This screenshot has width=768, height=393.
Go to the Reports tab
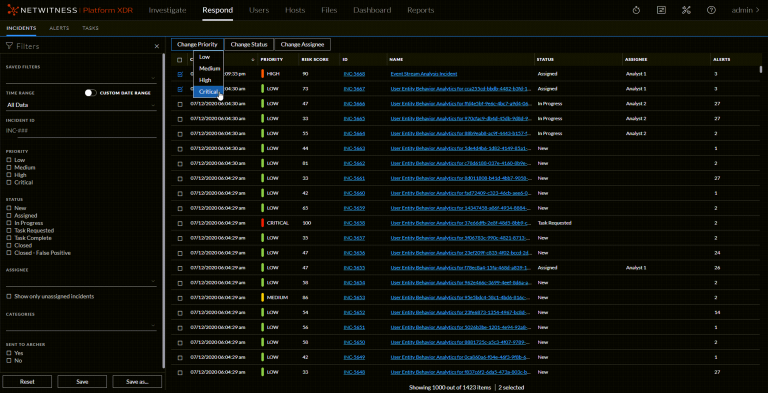click(x=421, y=10)
